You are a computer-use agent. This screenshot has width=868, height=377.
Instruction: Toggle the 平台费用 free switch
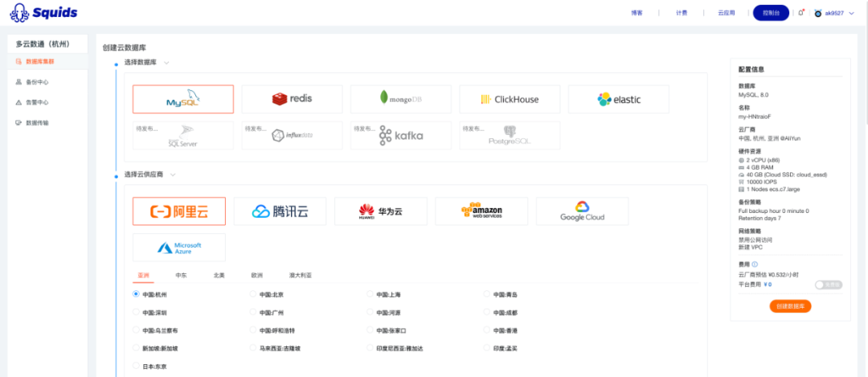(x=828, y=285)
